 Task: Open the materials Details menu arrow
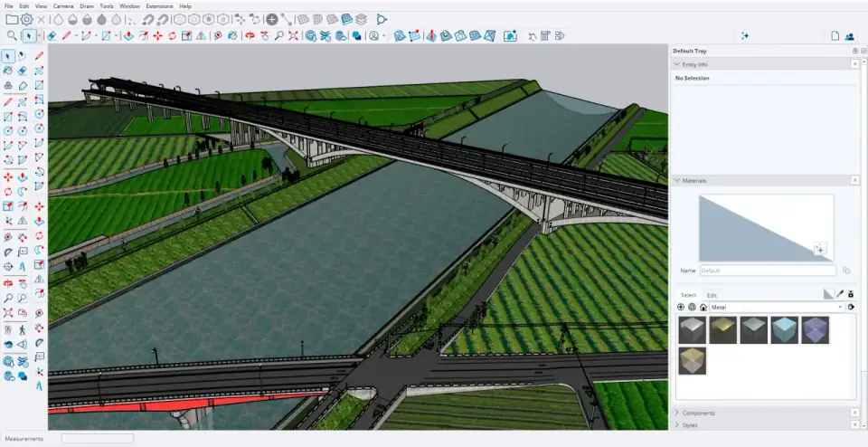pyautogui.click(x=851, y=307)
